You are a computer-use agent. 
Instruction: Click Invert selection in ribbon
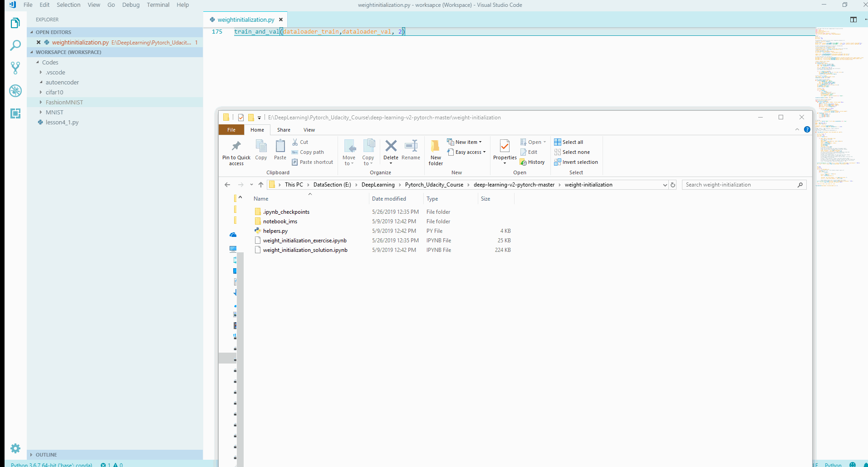coord(576,162)
